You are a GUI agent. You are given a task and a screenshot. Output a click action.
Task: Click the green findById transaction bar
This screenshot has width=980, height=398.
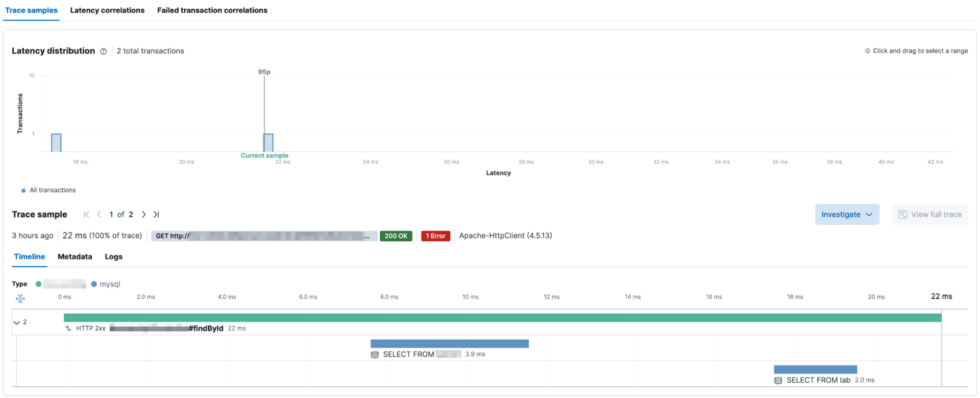pyautogui.click(x=502, y=318)
